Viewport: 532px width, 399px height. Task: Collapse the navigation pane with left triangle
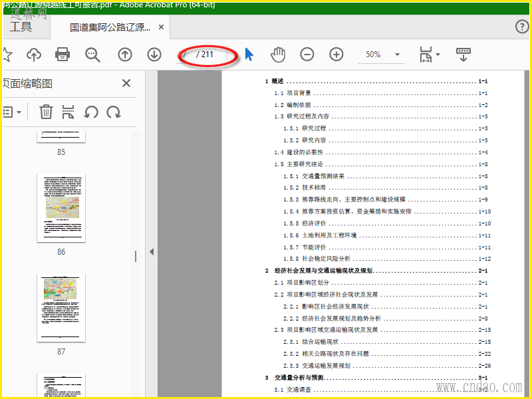(152, 252)
